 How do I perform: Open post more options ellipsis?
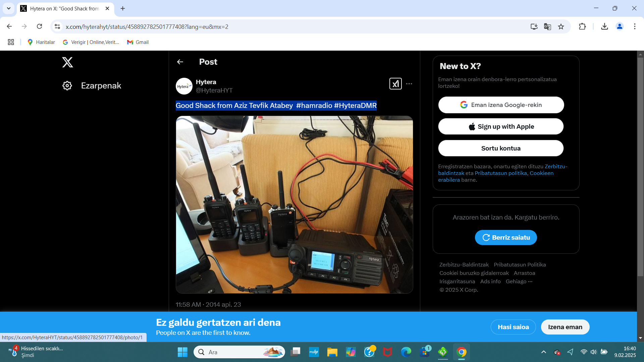click(x=409, y=83)
